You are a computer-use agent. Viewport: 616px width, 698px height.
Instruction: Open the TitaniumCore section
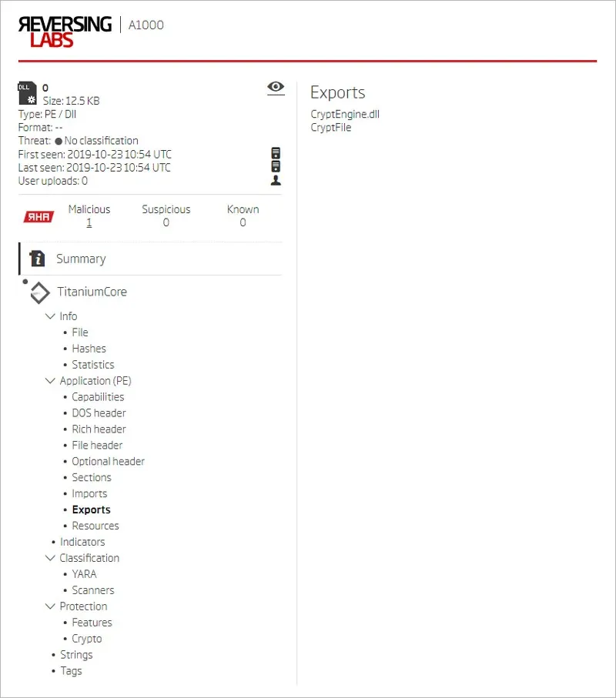coord(92,292)
